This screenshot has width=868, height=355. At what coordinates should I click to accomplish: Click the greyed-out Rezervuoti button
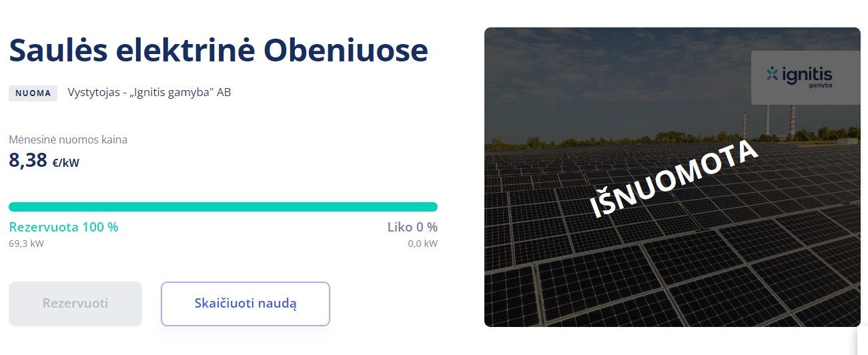tap(75, 304)
